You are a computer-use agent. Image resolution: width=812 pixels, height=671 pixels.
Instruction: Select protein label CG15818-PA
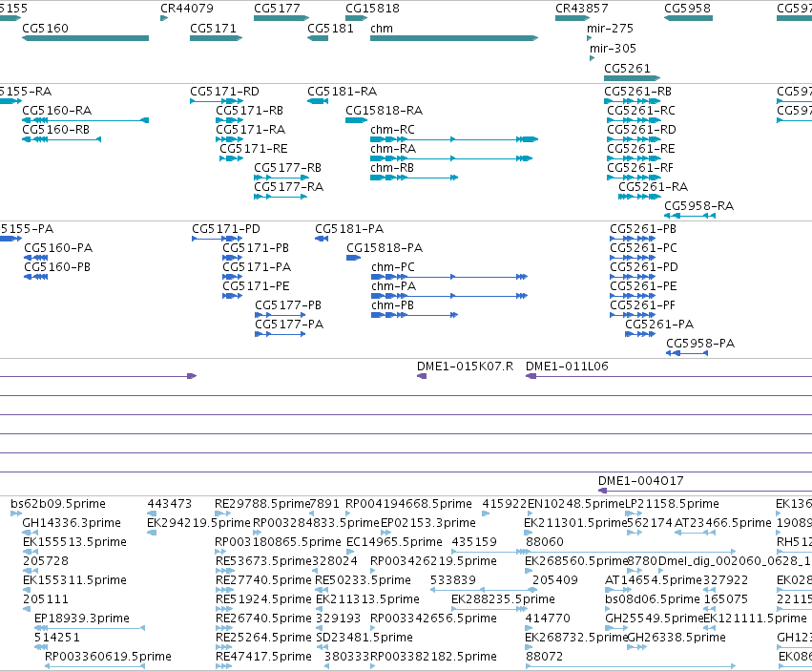(385, 249)
